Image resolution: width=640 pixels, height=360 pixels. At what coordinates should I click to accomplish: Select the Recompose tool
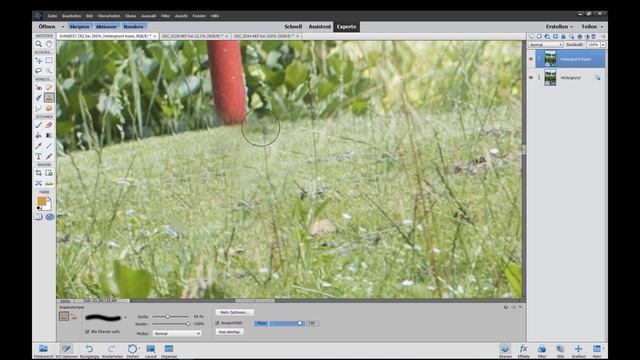[49, 173]
